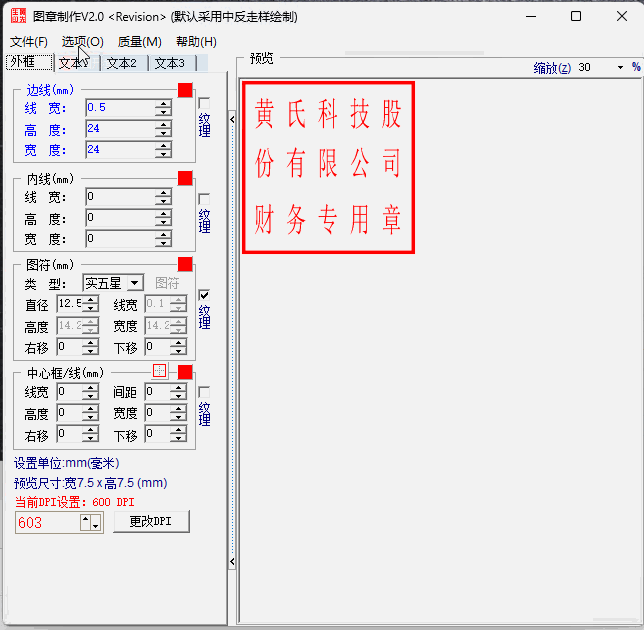Click the 设置单位:mm(毫米) text
Screen dimensions: 644x630
click(67, 463)
